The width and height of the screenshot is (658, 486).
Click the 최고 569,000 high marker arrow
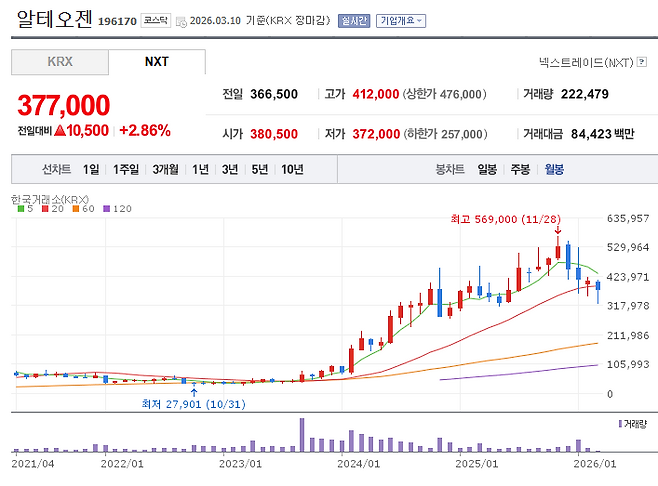point(557,232)
